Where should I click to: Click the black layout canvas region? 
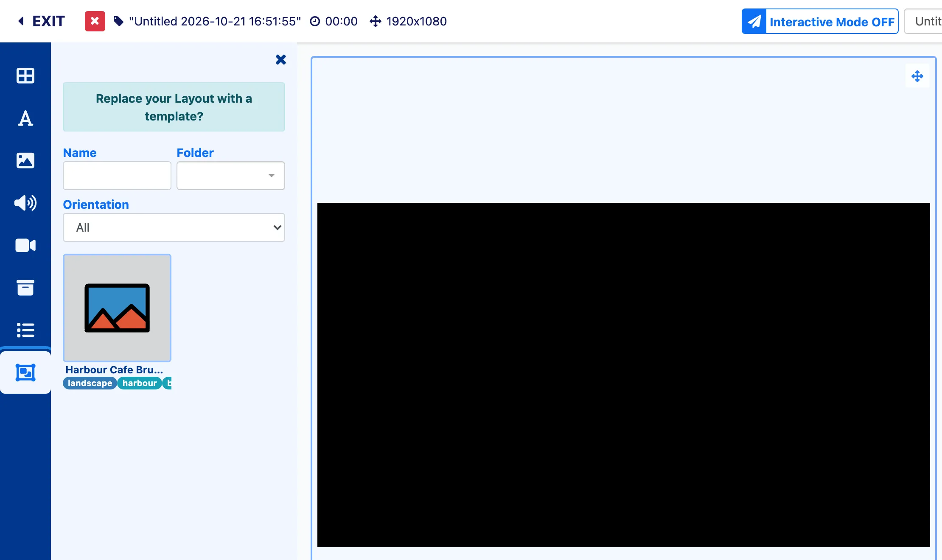click(x=624, y=375)
